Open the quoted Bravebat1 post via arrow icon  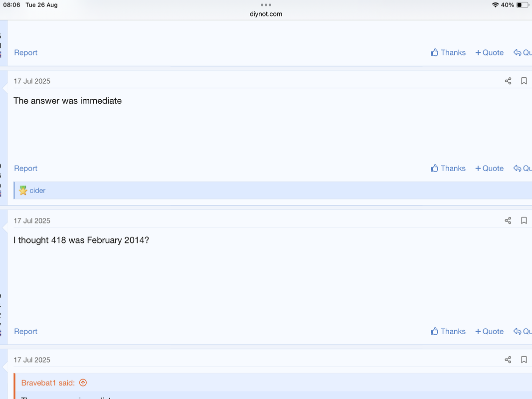(x=83, y=383)
